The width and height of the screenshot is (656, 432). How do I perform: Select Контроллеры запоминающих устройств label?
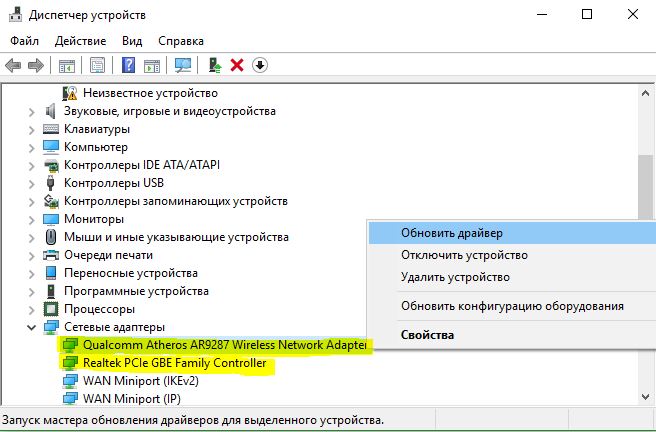(x=176, y=201)
